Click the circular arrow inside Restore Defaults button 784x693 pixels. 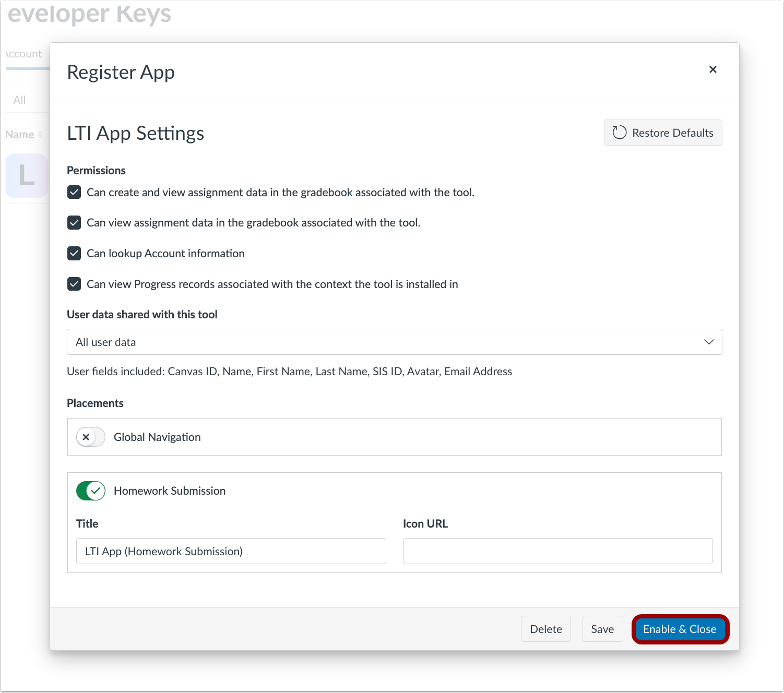pos(619,133)
